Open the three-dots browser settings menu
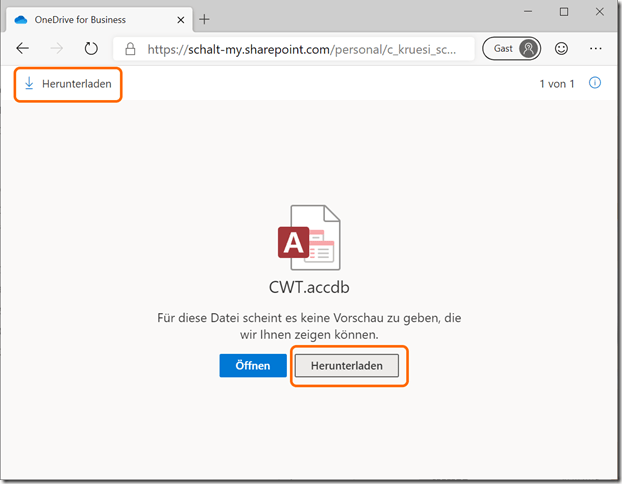 click(596, 48)
